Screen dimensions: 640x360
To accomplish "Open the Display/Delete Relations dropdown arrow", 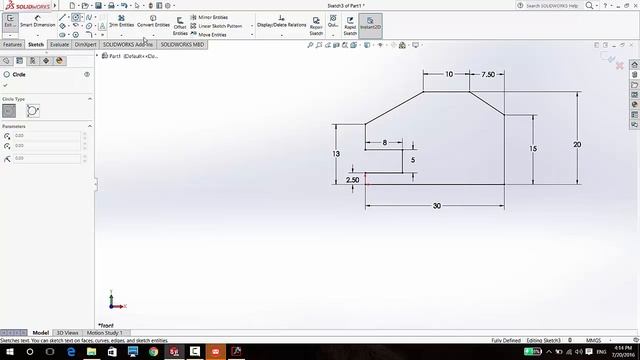I will (x=281, y=35).
